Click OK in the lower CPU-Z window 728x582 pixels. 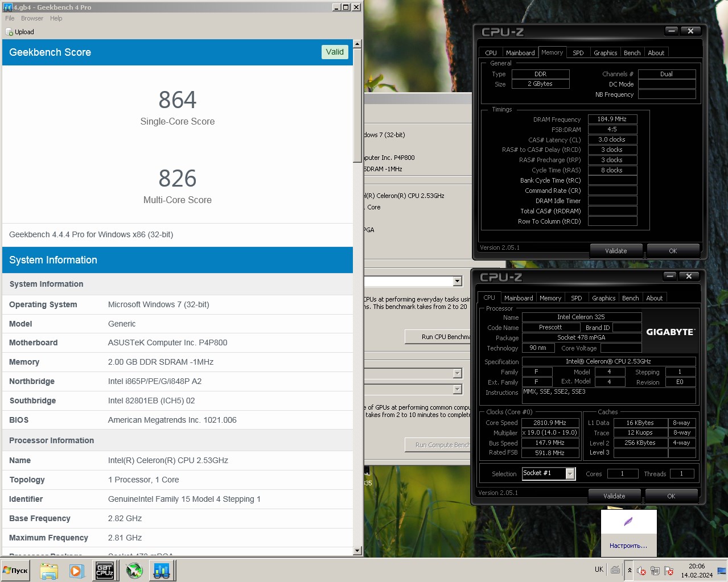tap(671, 496)
